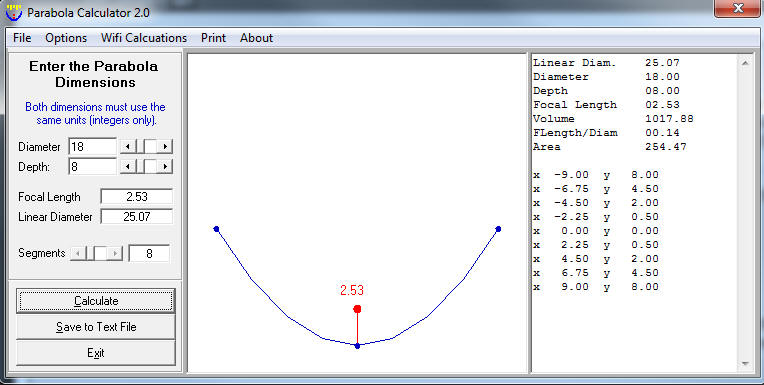Viewport: 764px width, 385px height.
Task: Click the x -6.75 y 4.50 coordinate row
Action: tap(596, 189)
